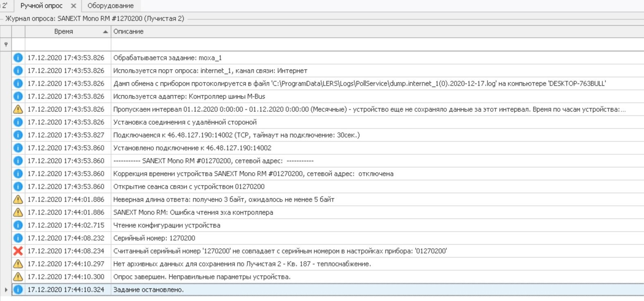Switch to the Оборудование tab
Screen dimensions: 644x301
111,6
